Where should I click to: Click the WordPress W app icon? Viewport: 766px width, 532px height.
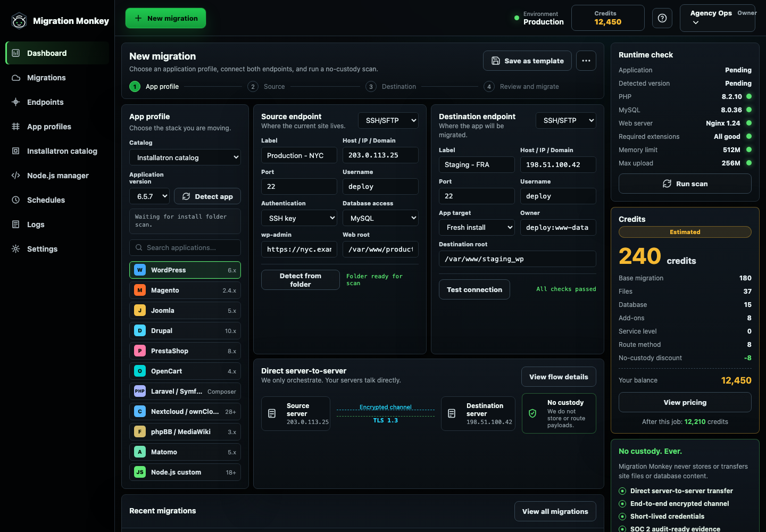140,270
